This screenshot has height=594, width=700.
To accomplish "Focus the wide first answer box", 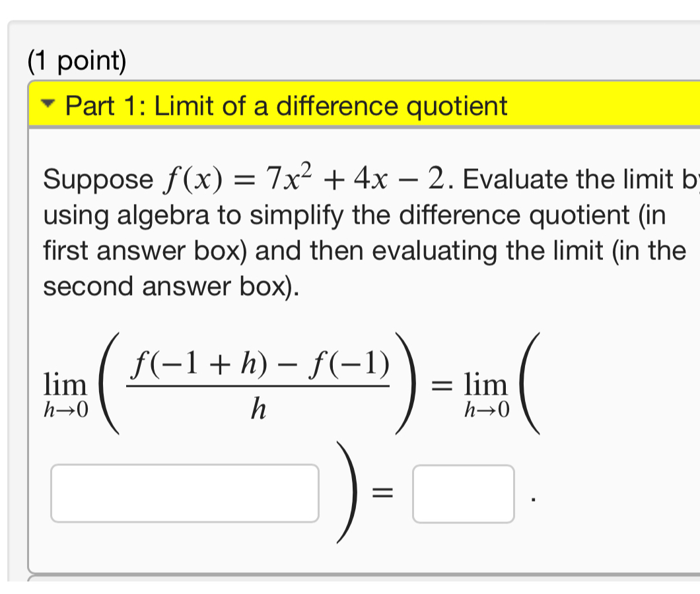I will (185, 493).
